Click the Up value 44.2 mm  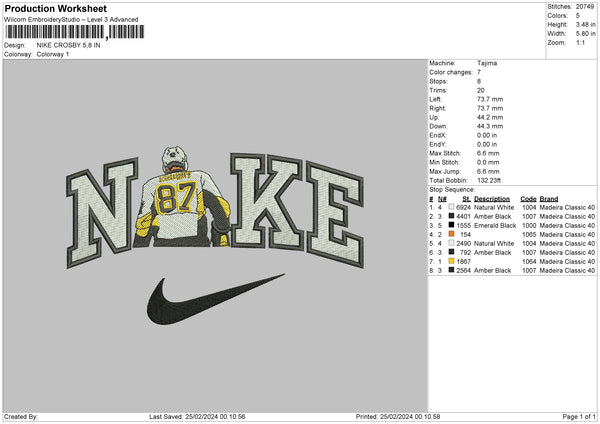coord(490,117)
